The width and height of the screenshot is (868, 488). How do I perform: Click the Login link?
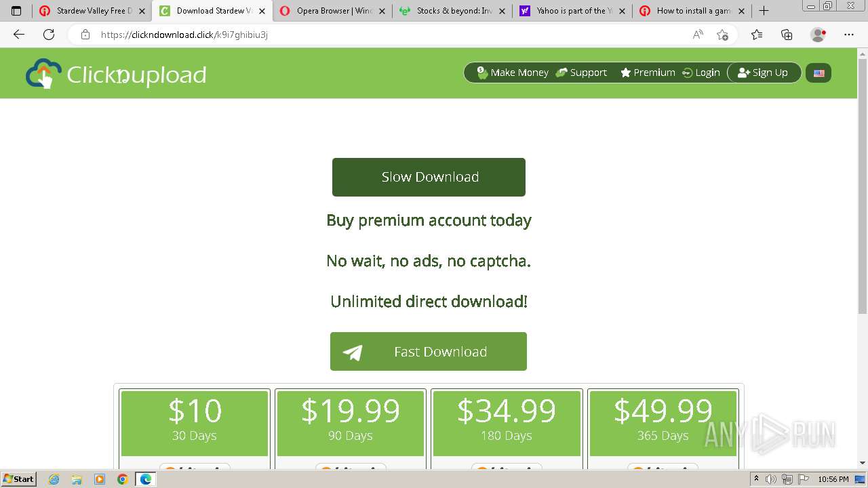point(701,73)
